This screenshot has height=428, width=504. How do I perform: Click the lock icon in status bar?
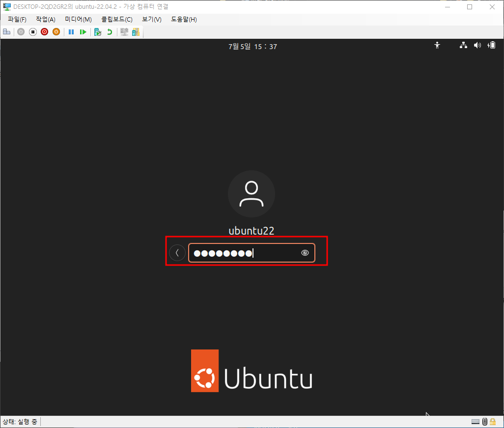pos(493,422)
